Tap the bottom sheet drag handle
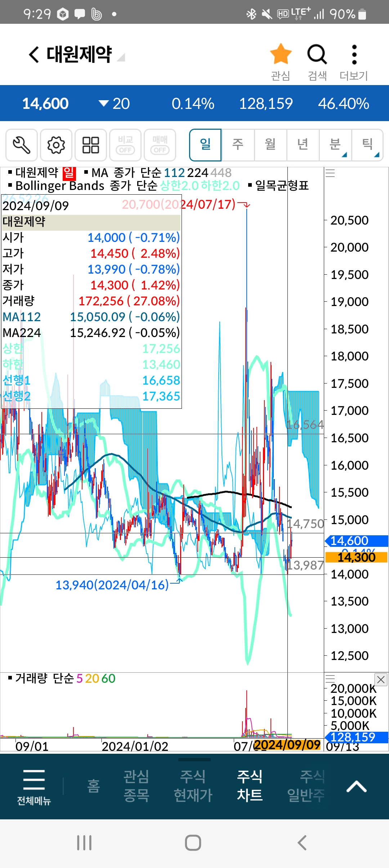This screenshot has width=389, height=868. click(194, 759)
